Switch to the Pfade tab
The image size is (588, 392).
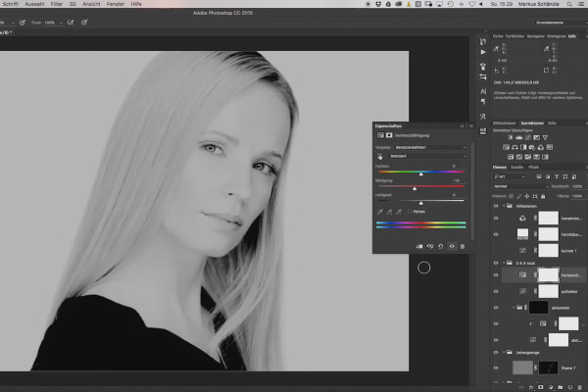pos(534,167)
